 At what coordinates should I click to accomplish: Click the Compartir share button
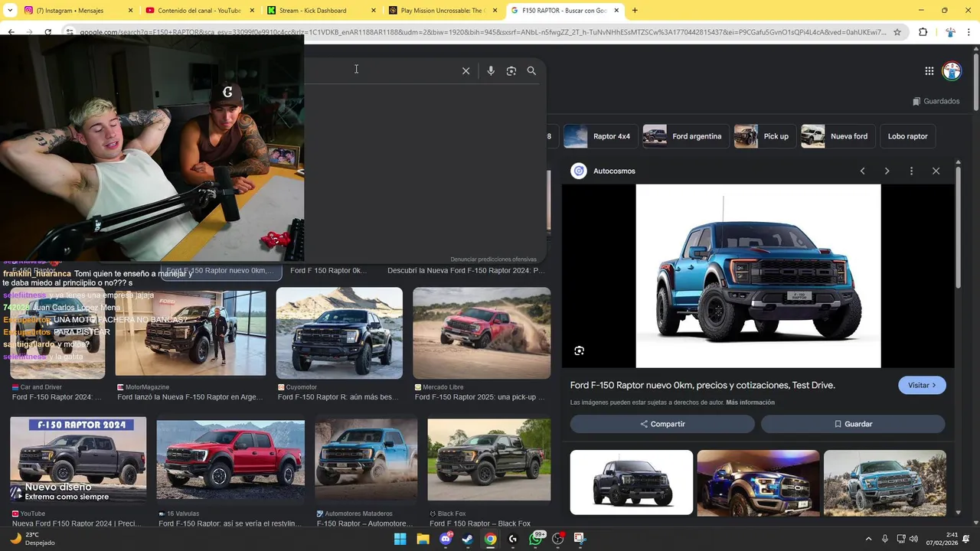pos(662,424)
